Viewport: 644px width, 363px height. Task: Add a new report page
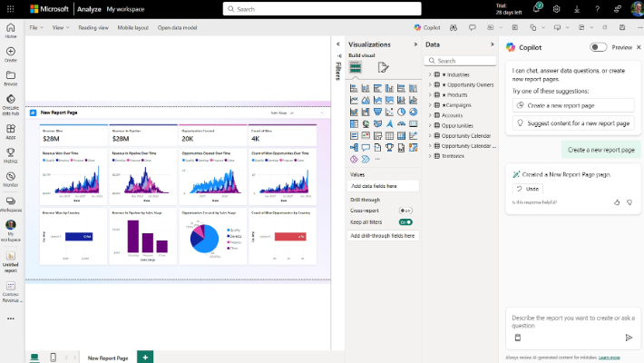[145, 358]
